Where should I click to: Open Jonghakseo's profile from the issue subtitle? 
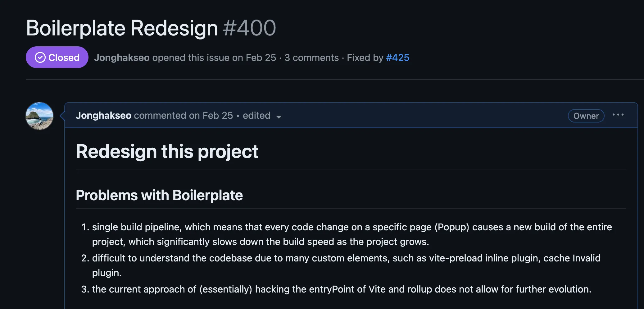click(122, 58)
